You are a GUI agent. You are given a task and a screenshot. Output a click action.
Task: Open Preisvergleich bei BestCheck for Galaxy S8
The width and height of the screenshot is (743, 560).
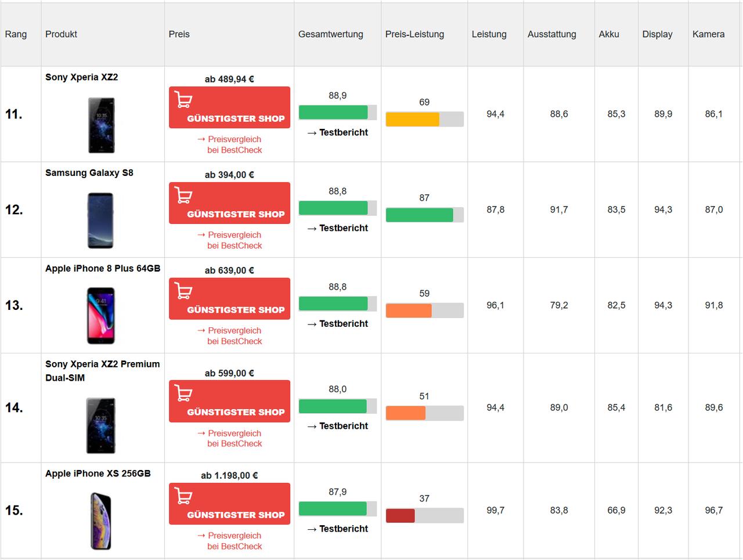click(230, 240)
